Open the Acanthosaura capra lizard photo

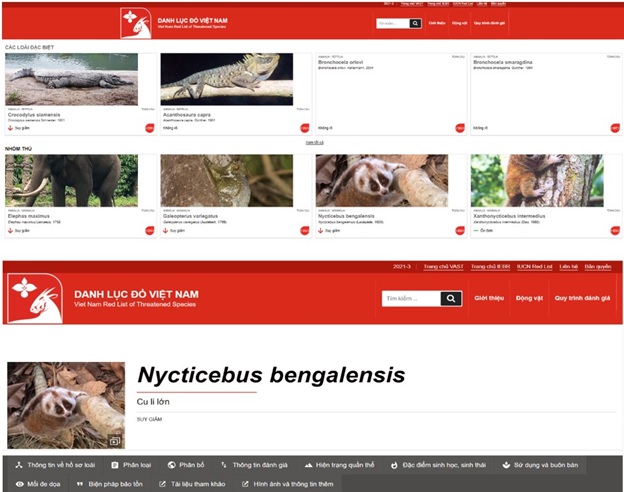coord(226,79)
